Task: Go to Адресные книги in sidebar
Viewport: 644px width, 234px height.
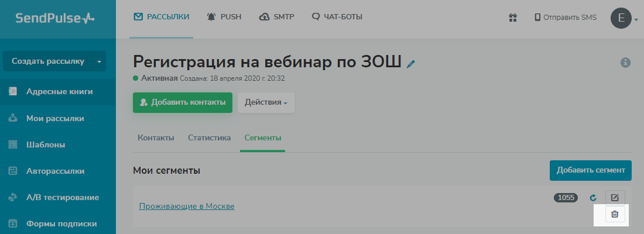Action: 58,92
